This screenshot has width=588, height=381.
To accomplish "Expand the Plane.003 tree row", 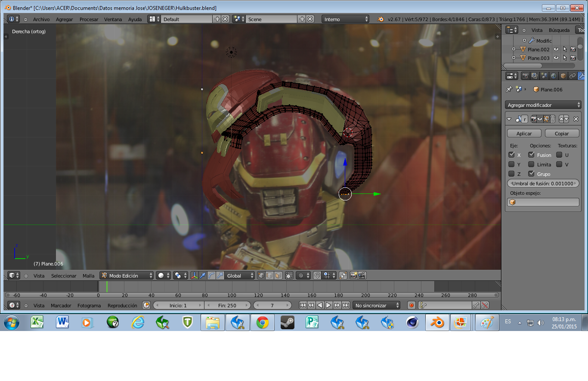I will tap(514, 58).
